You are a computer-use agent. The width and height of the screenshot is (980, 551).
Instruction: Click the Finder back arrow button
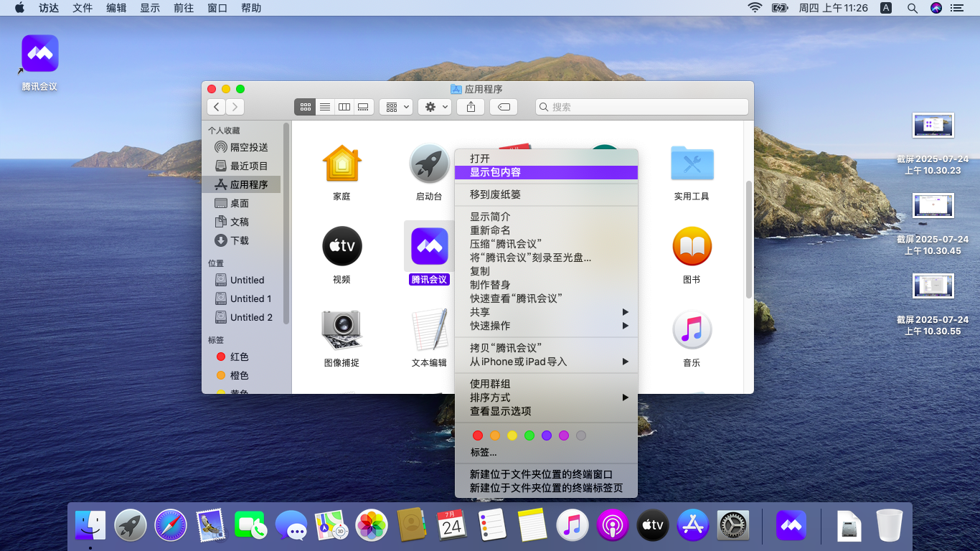click(217, 107)
